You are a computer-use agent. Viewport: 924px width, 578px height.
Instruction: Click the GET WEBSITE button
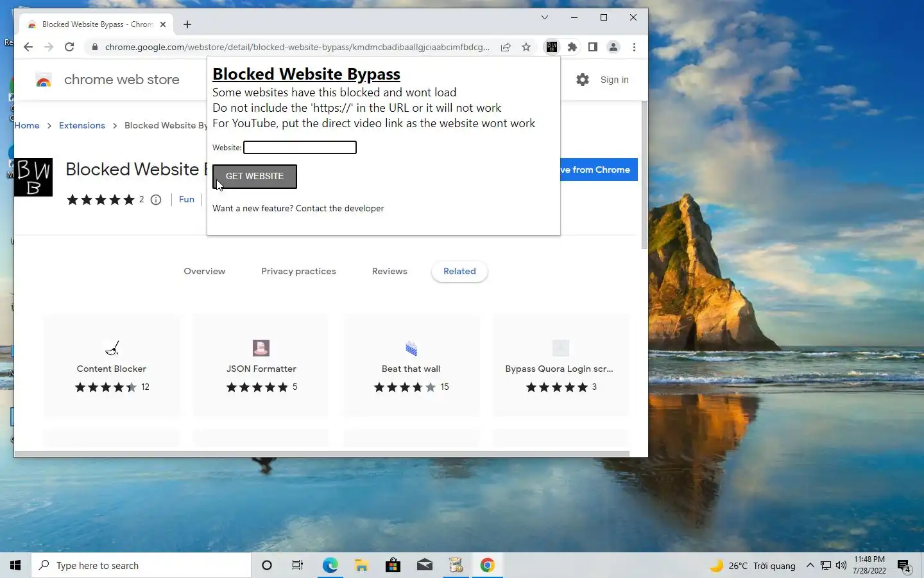[255, 176]
